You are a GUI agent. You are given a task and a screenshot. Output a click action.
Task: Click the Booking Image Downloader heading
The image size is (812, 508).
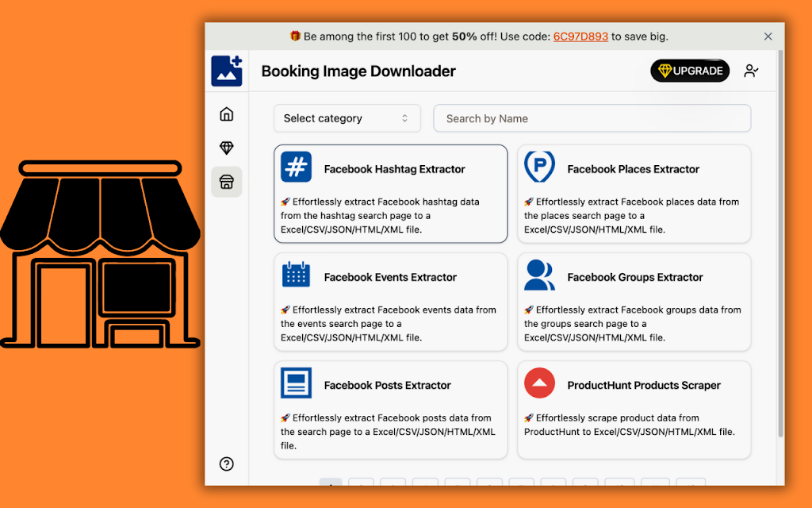pyautogui.click(x=358, y=71)
